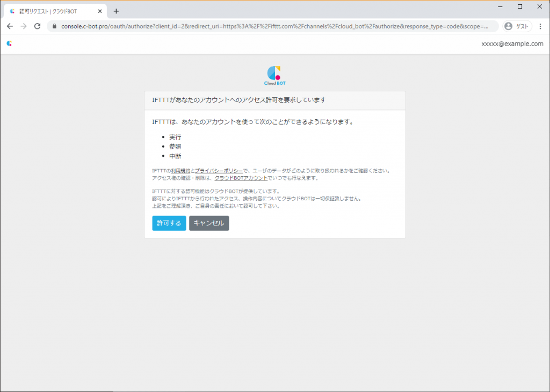
Task: Click the small Cloud BOT logo in the header
Action: tap(9, 43)
